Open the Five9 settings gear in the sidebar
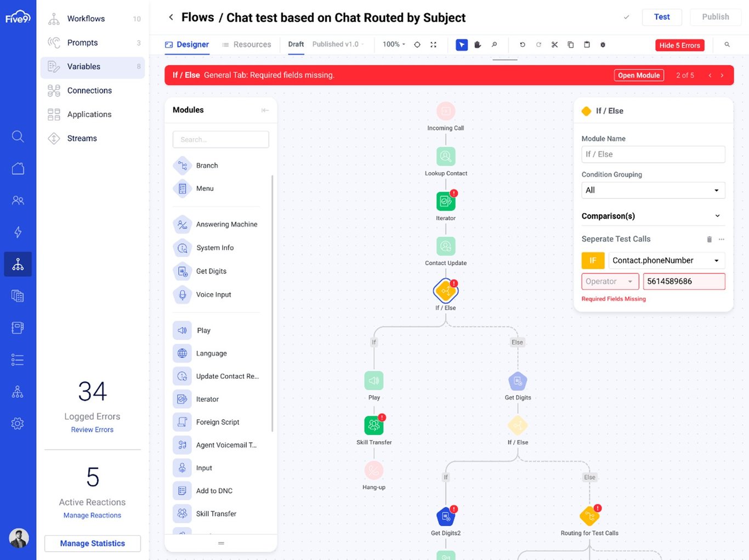This screenshot has width=749, height=560. point(18,423)
